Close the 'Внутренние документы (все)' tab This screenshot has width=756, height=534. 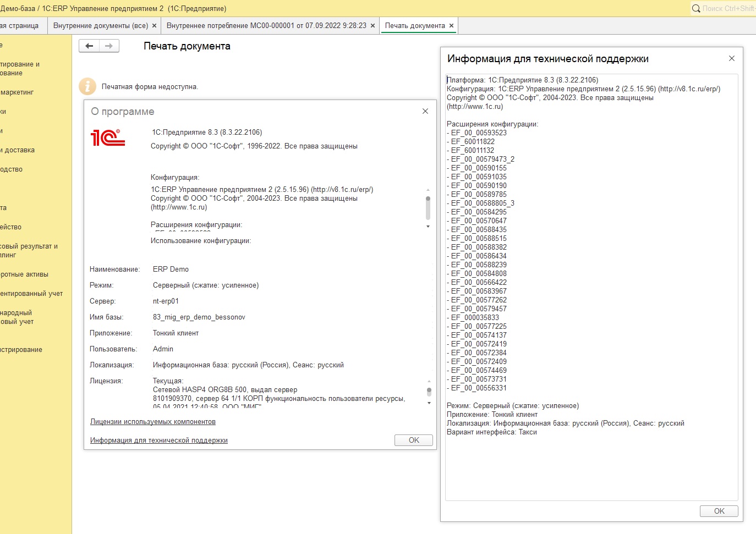[154, 26]
